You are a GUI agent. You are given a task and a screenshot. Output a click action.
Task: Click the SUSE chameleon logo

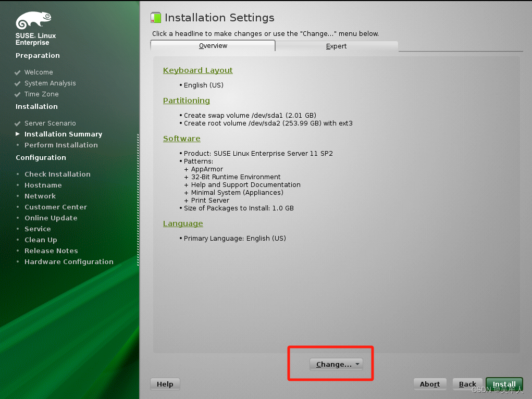[33, 20]
